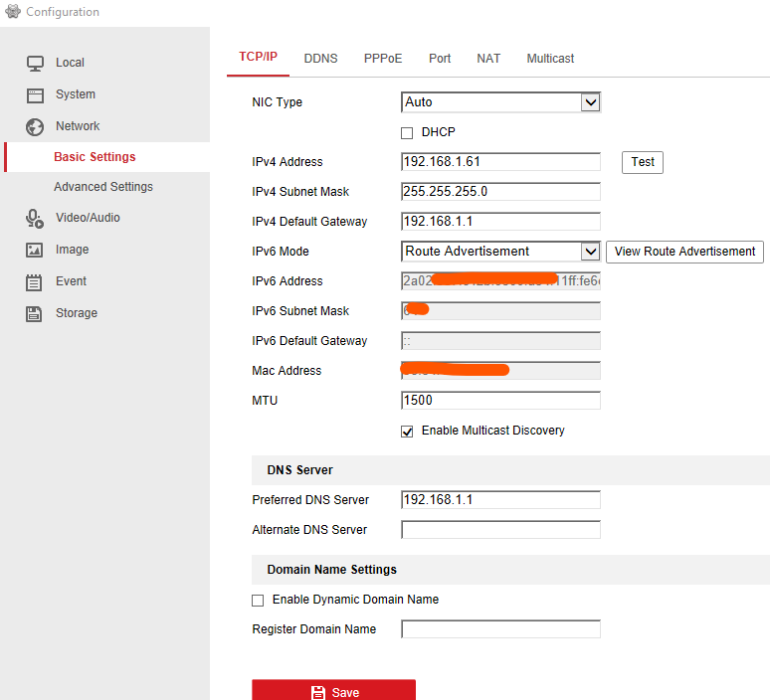Click the Video/Audio microphone icon

pos(35,218)
